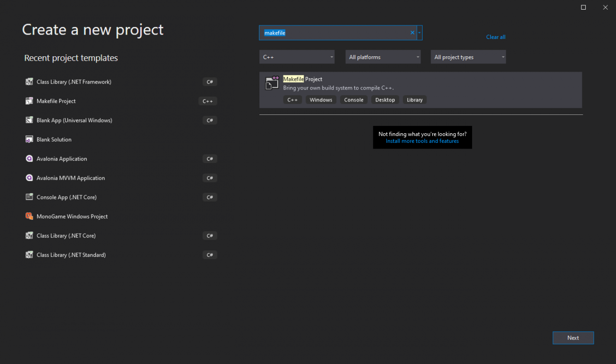616x364 pixels.
Task: Open the All platforms filter dropdown
Action: click(x=383, y=57)
